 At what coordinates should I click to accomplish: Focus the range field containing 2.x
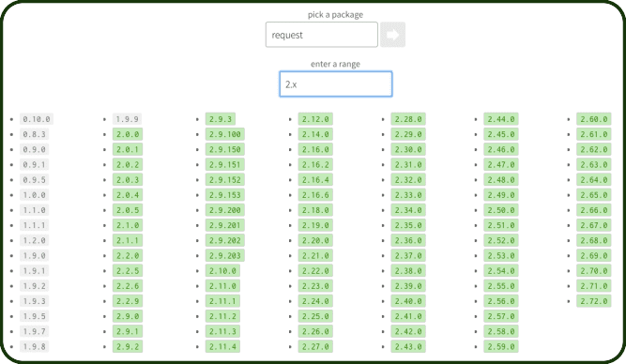click(336, 83)
